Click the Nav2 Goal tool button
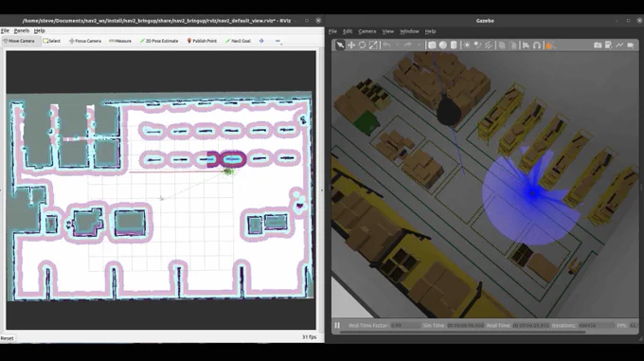 [238, 41]
